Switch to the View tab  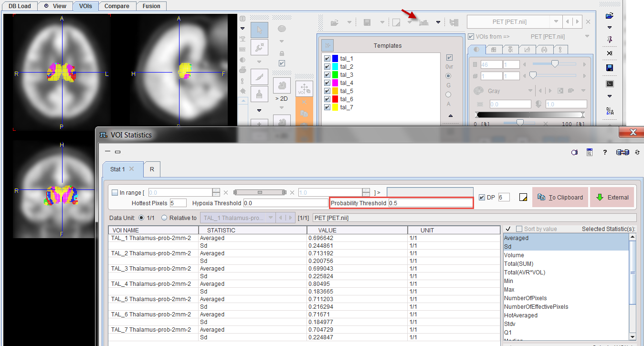point(55,6)
